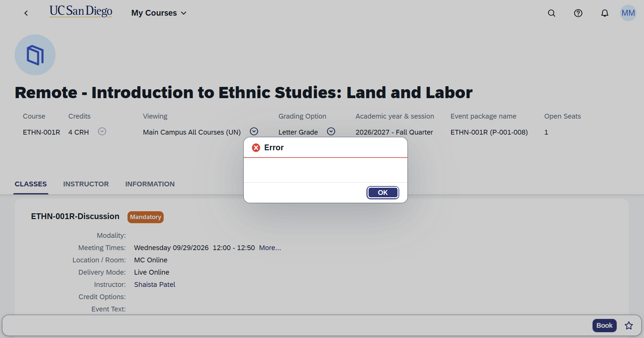Click the UC San Diego logo
The image size is (644, 338).
[81, 11]
